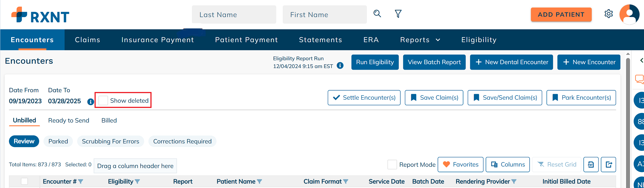
Task: Open the funnel filter icon beside search
Action: pos(398,14)
